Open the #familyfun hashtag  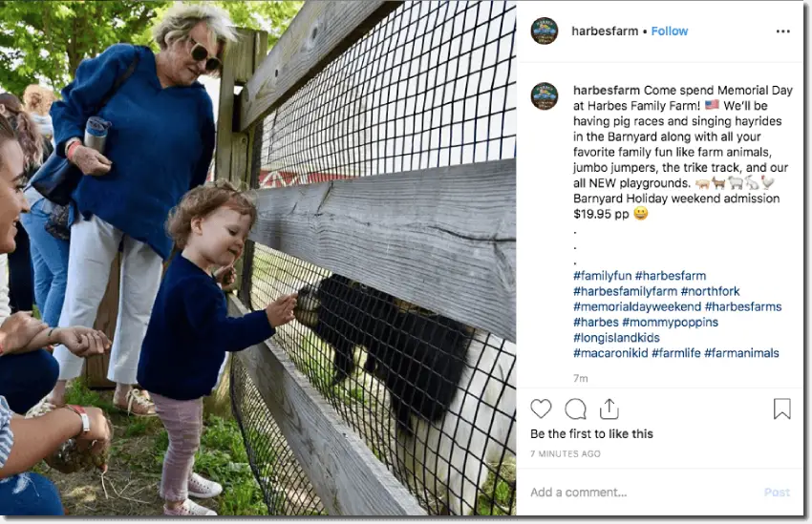[x=602, y=276]
